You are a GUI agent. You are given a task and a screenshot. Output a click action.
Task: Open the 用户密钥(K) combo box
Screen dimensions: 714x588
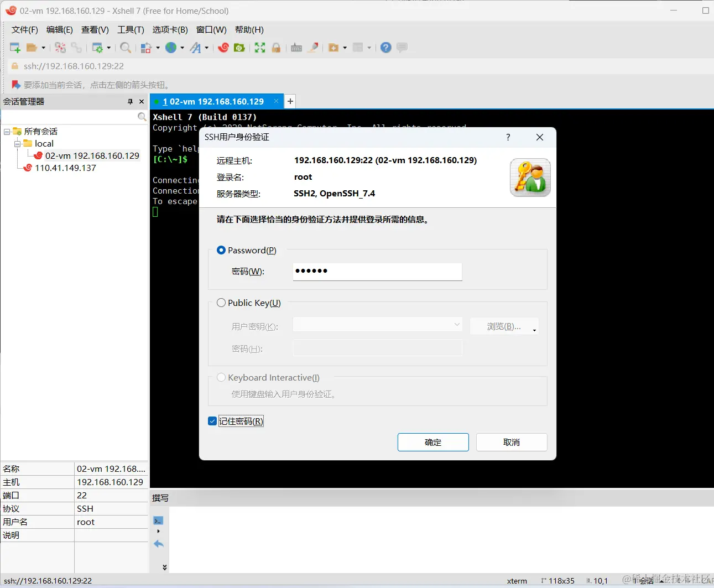point(377,325)
